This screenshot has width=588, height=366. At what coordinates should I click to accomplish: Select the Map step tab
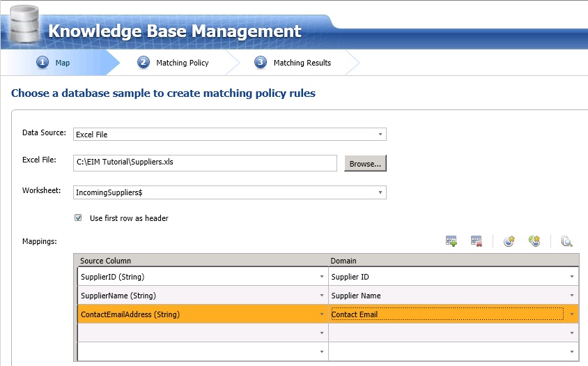coord(62,63)
